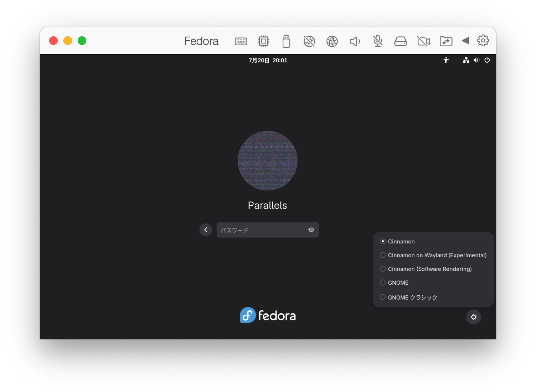Close the Fedora VM window with the red button
Image resolution: width=536 pixels, height=392 pixels.
53,41
